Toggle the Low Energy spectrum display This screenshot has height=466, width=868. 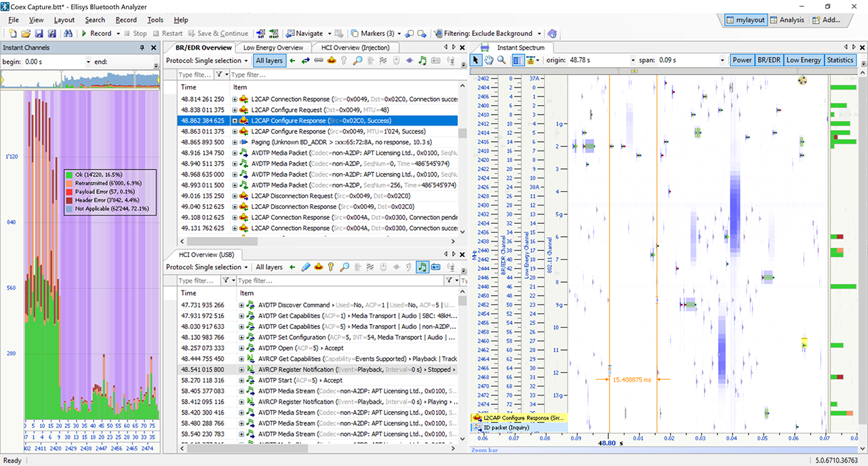(x=804, y=60)
